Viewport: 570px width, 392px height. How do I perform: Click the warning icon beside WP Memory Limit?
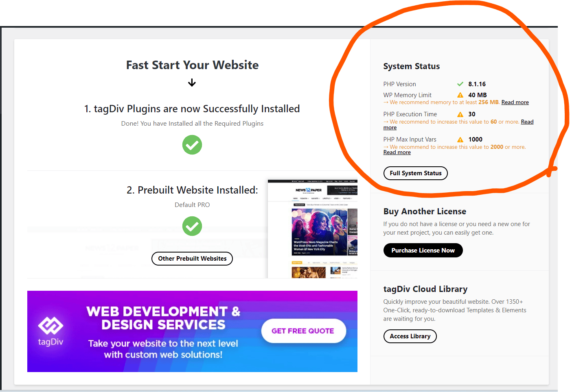[460, 95]
